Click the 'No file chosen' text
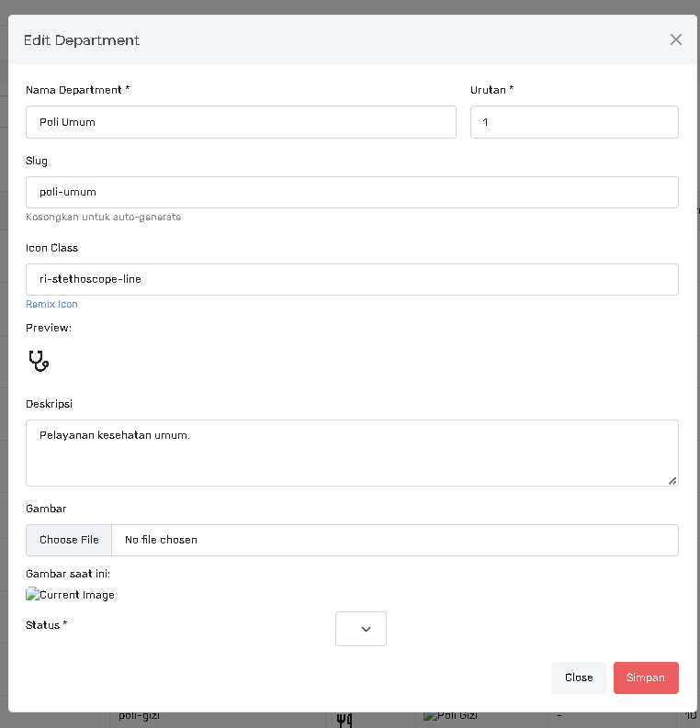Viewport: 700px width, 728px height. [x=161, y=540]
